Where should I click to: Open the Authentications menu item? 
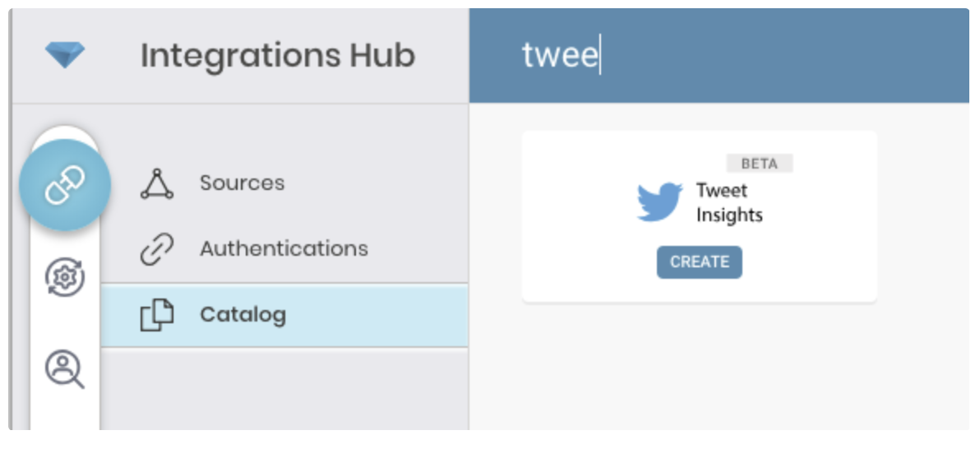pos(284,248)
